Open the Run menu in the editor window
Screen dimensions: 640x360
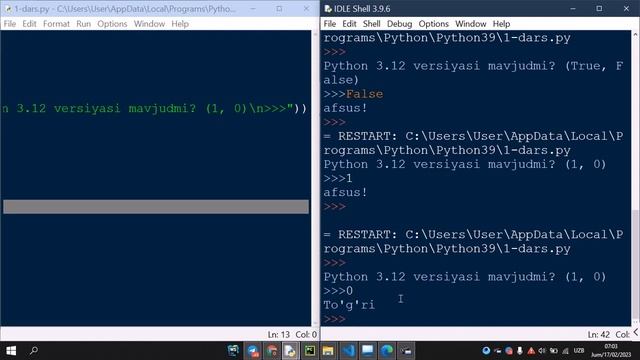click(x=83, y=24)
